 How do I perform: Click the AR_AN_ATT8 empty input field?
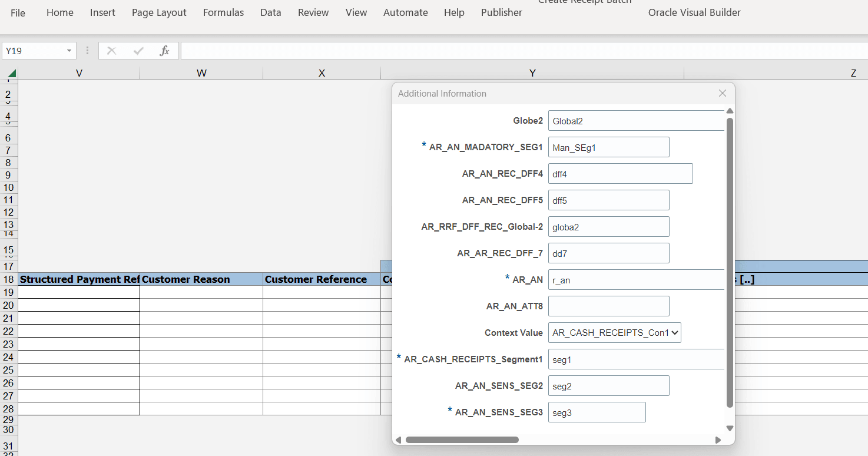tap(608, 306)
